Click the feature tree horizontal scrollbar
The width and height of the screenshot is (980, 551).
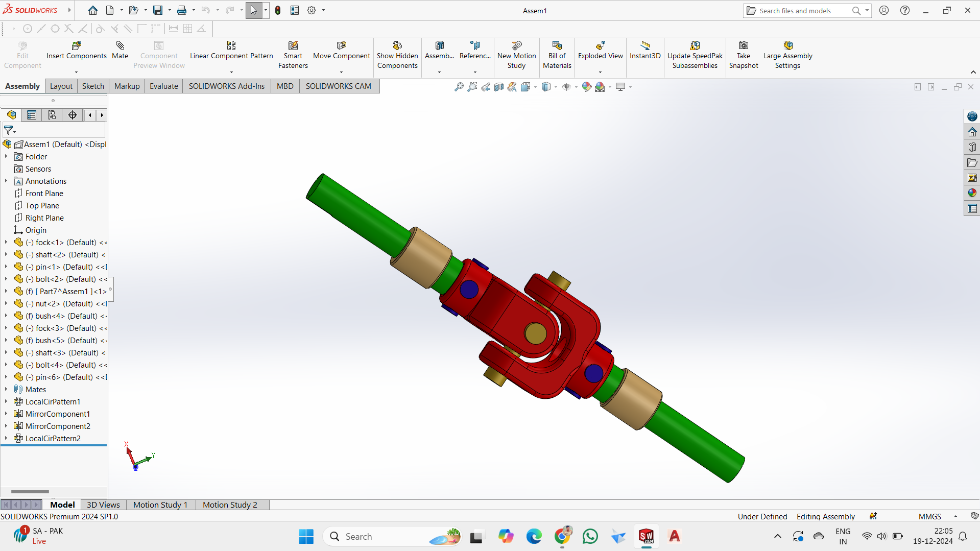30,492
